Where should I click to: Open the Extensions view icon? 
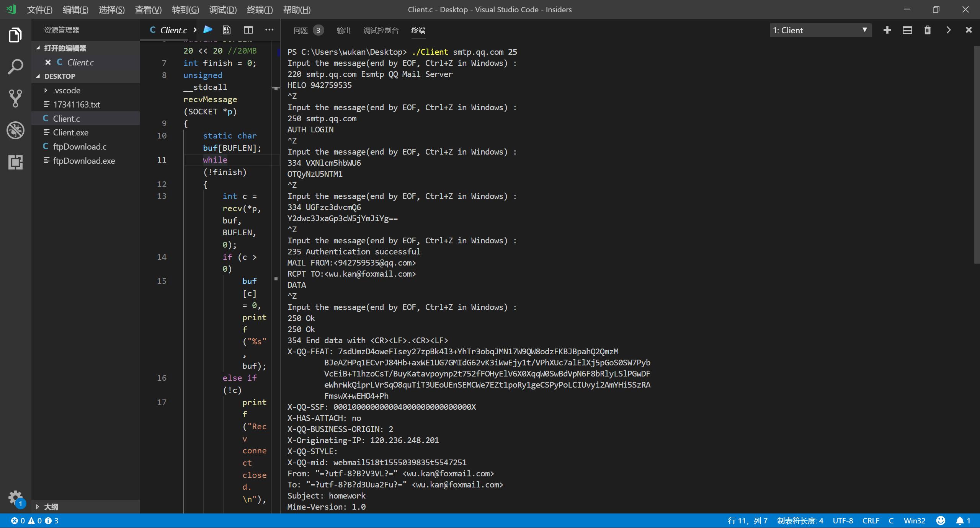point(15,162)
